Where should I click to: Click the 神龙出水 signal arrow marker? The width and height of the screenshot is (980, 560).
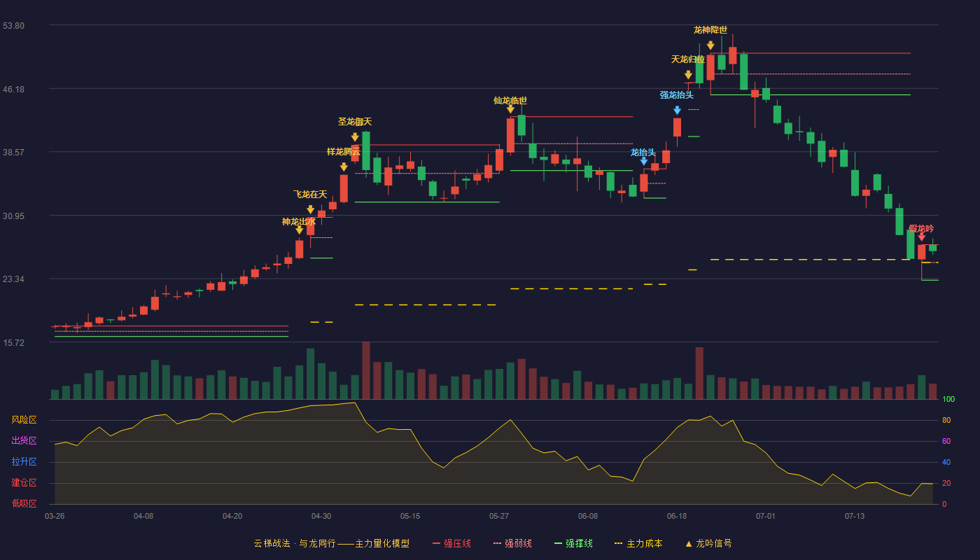pyautogui.click(x=300, y=230)
